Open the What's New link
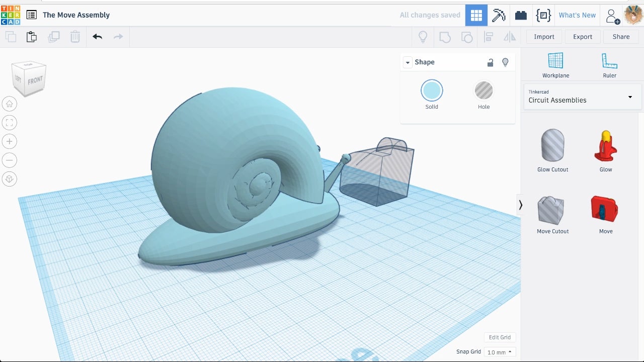Image resolution: width=644 pixels, height=362 pixels. pyautogui.click(x=577, y=15)
